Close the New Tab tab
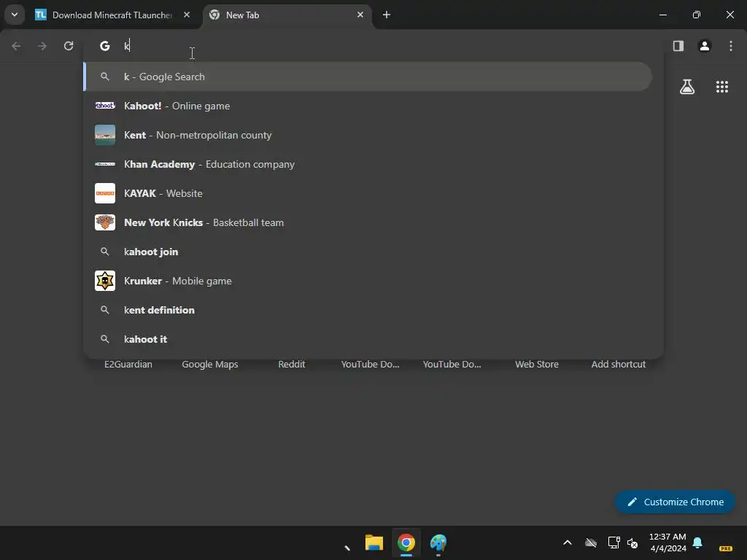This screenshot has height=560, width=747. (x=360, y=15)
